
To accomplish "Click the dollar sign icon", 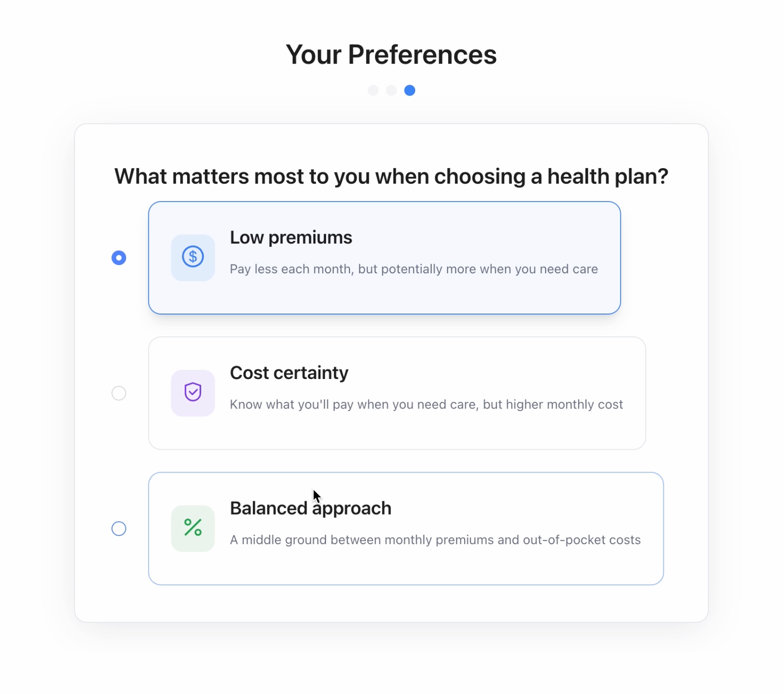I will click(193, 257).
